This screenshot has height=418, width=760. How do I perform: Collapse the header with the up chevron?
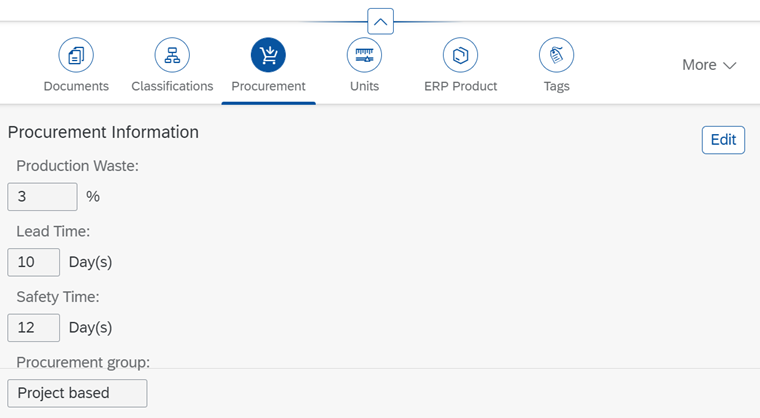(x=380, y=21)
